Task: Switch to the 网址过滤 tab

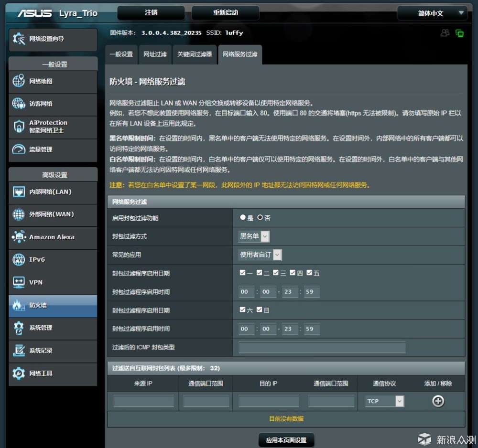Action: [155, 54]
